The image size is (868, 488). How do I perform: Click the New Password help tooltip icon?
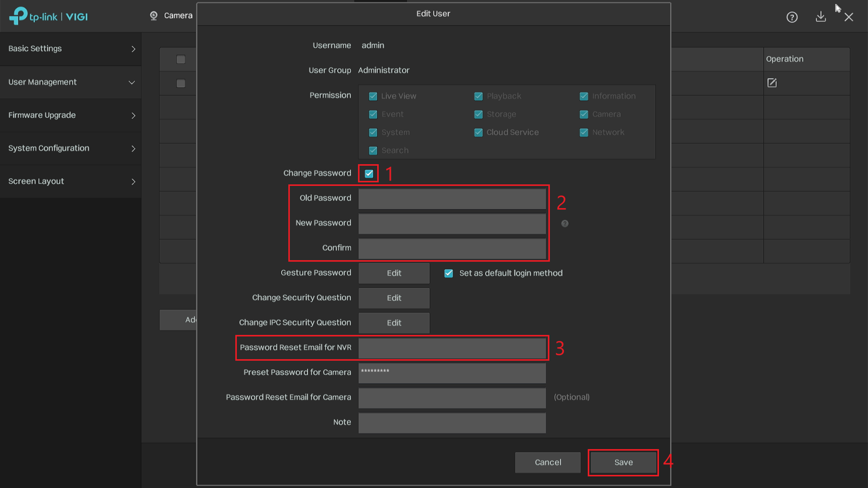click(565, 223)
